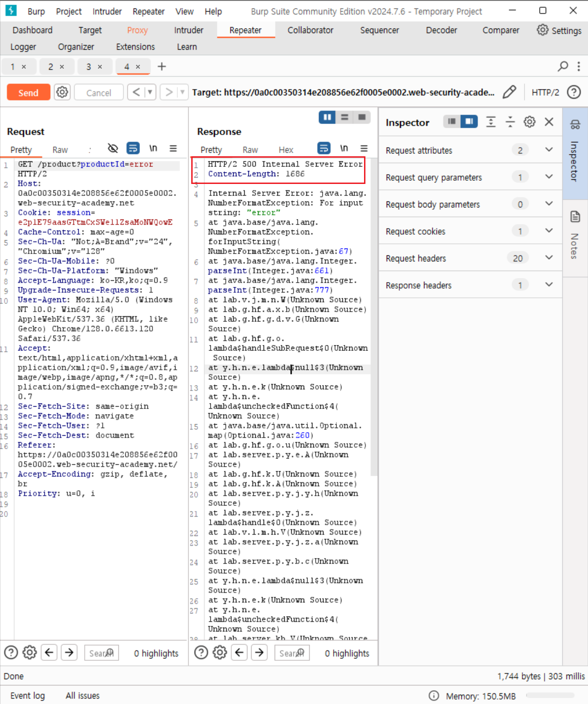Click the search magnifier icon in tab bar

(x=563, y=66)
